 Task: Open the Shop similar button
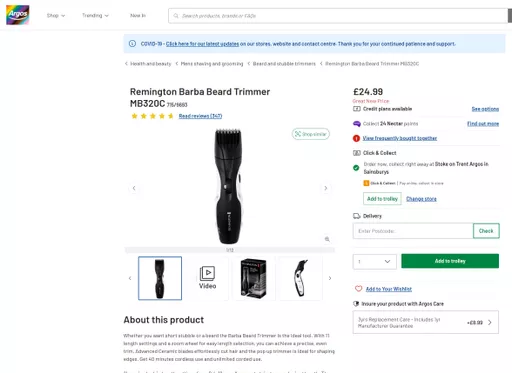tap(311, 134)
